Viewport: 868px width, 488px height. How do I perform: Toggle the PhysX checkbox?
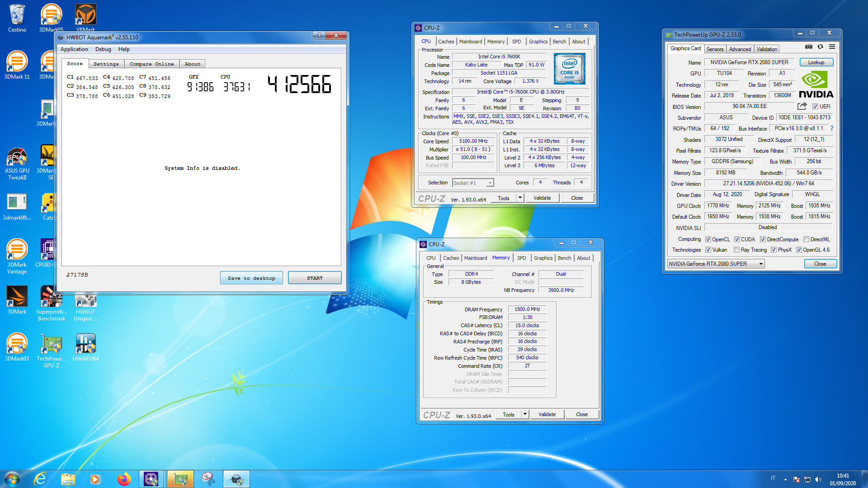click(774, 250)
